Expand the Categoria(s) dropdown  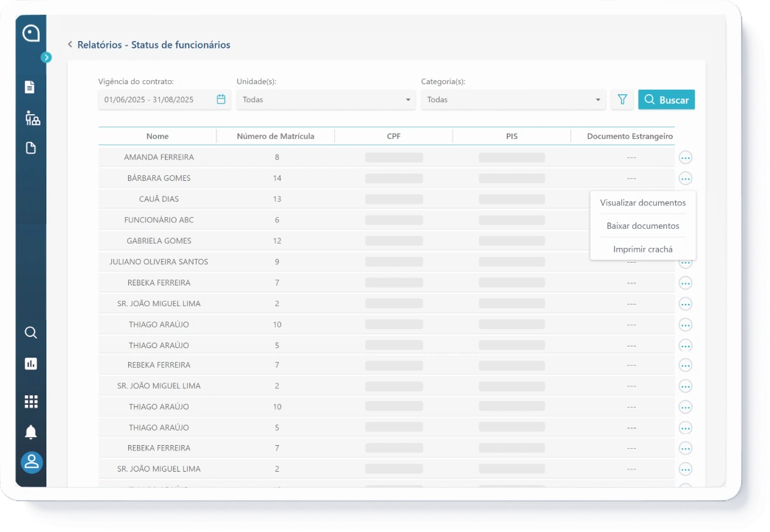[513, 99]
